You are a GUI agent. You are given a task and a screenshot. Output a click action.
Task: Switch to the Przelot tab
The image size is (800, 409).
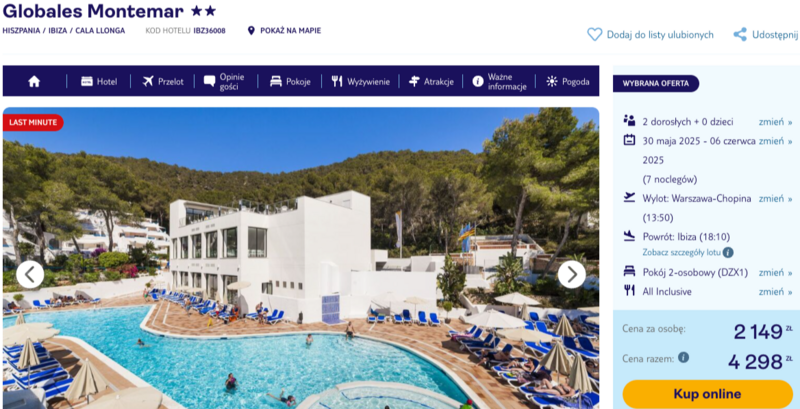163,82
